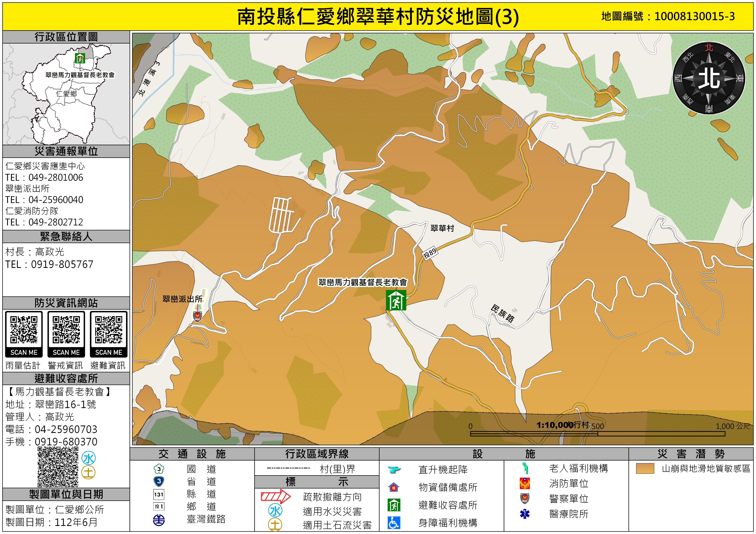Click the helicopter landing legend icon

click(x=394, y=469)
